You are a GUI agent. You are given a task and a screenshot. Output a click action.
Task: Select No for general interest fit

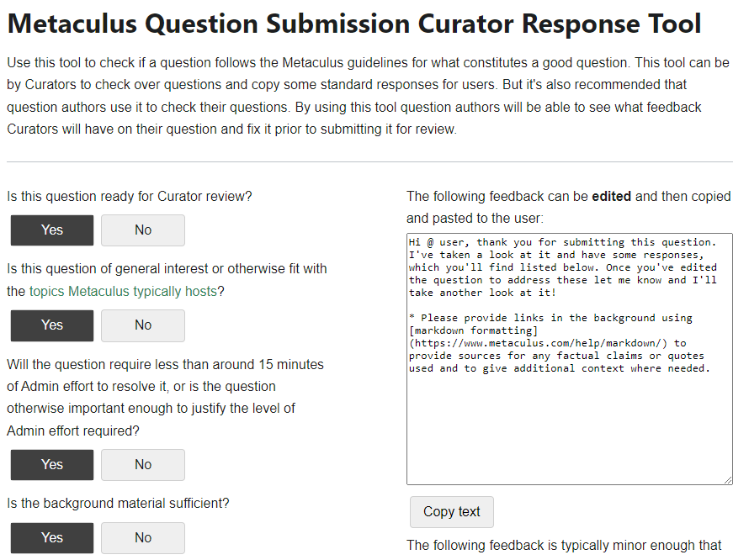[142, 325]
